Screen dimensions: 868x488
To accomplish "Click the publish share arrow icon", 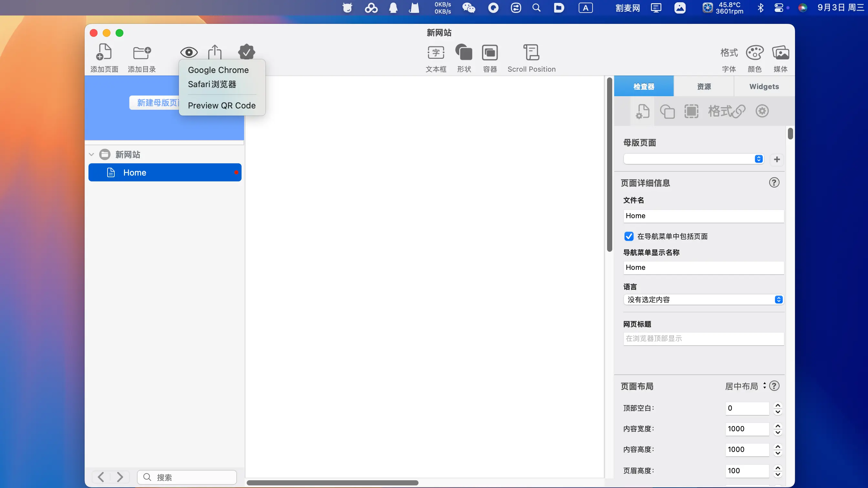I will click(215, 52).
